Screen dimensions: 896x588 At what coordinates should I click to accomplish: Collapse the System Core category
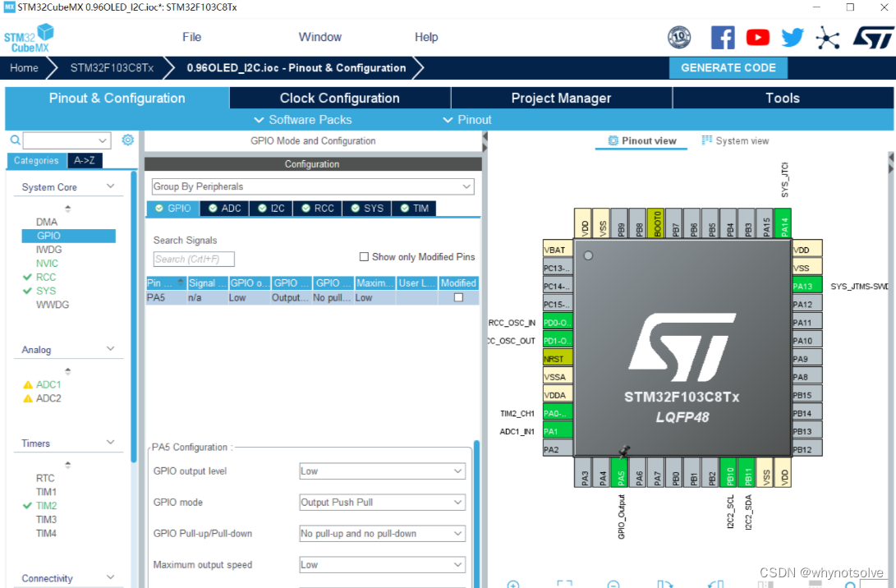[110, 186]
